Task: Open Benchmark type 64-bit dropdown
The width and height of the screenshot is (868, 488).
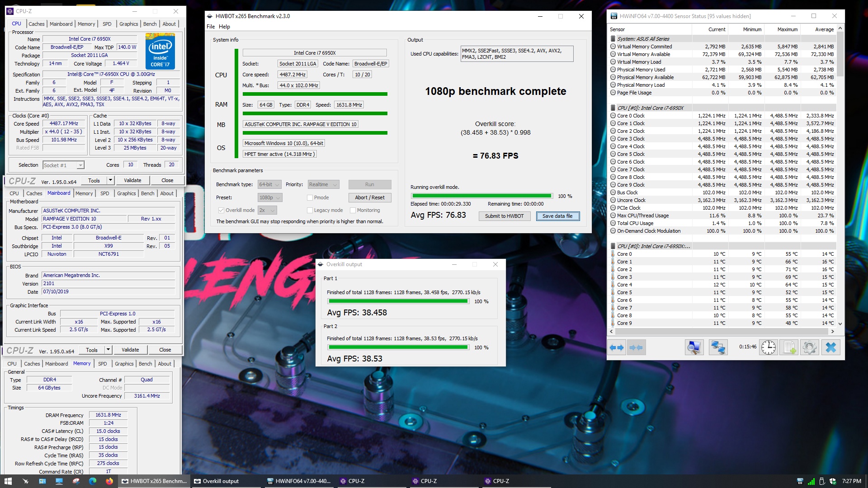Action: (x=269, y=184)
